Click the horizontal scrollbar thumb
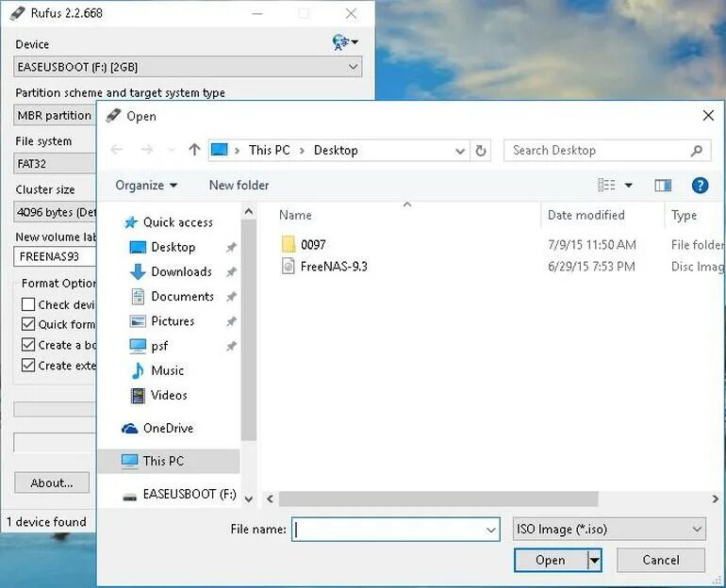 [x=438, y=499]
